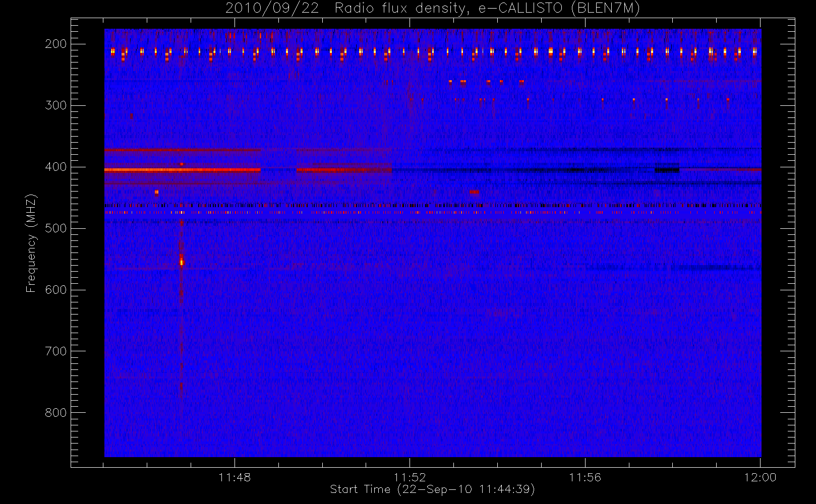Click the bright orange band at 405 MHz

pyautogui.click(x=183, y=170)
